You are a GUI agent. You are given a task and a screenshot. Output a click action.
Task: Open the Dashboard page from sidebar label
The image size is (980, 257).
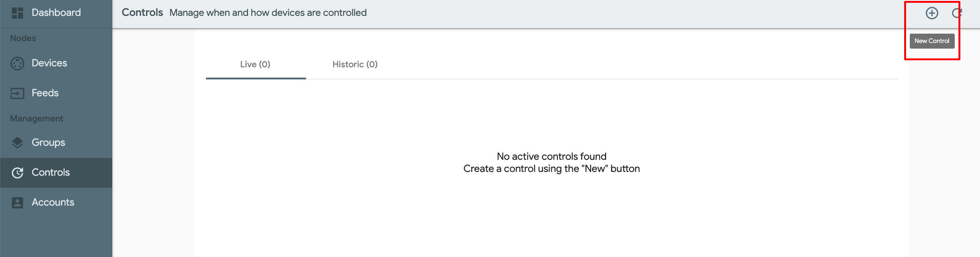tap(56, 13)
